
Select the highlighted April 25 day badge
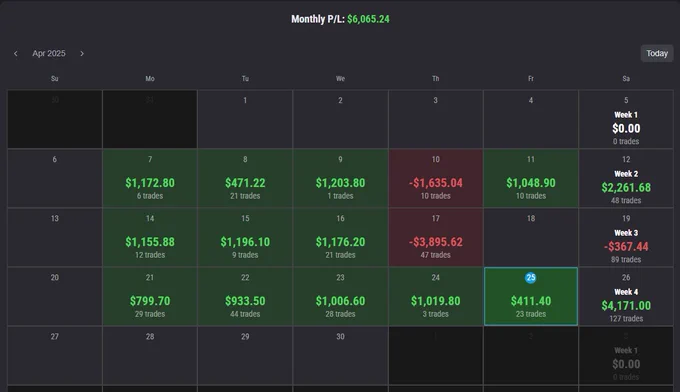coord(530,278)
